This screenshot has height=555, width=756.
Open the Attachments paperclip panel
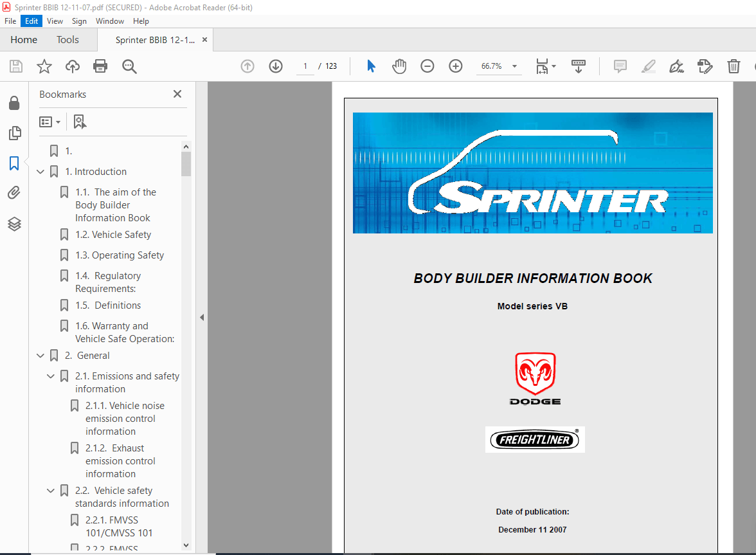click(14, 192)
